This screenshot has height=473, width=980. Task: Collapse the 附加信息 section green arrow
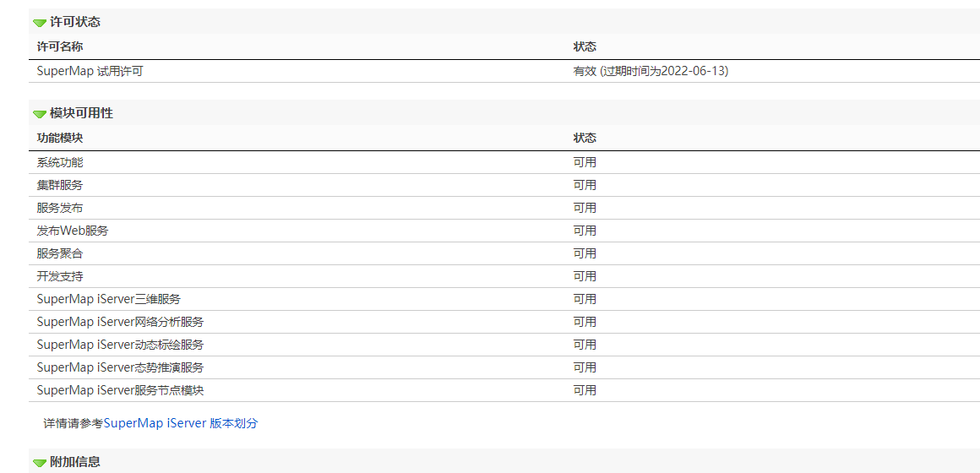pyautogui.click(x=40, y=463)
